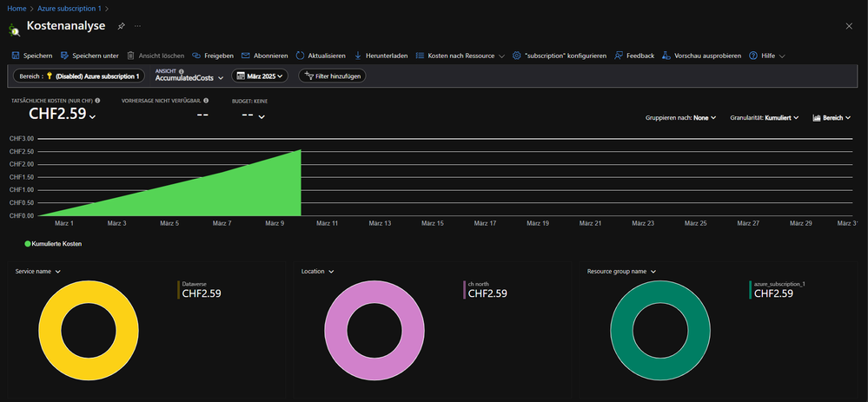Go to Home breadcrumb
The image size is (868, 402).
pyautogui.click(x=17, y=9)
